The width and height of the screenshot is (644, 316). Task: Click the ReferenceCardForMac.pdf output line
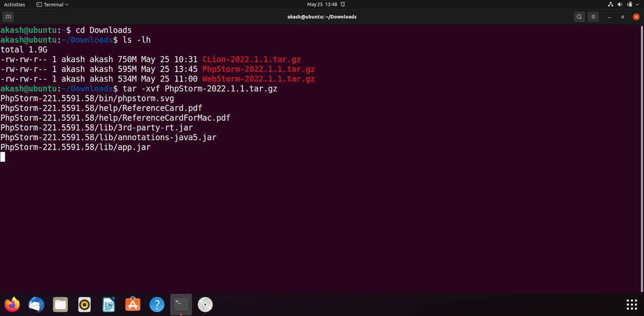[x=115, y=118]
